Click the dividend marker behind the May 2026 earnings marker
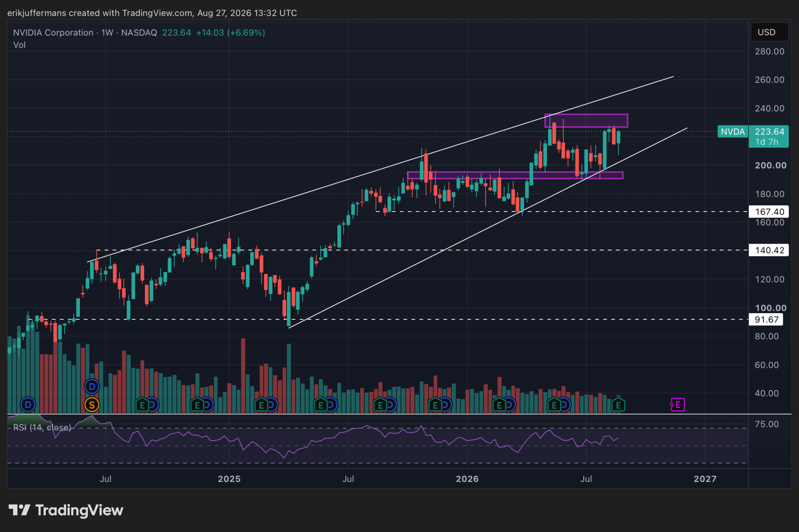This screenshot has width=799, height=532. pyautogui.click(x=565, y=405)
